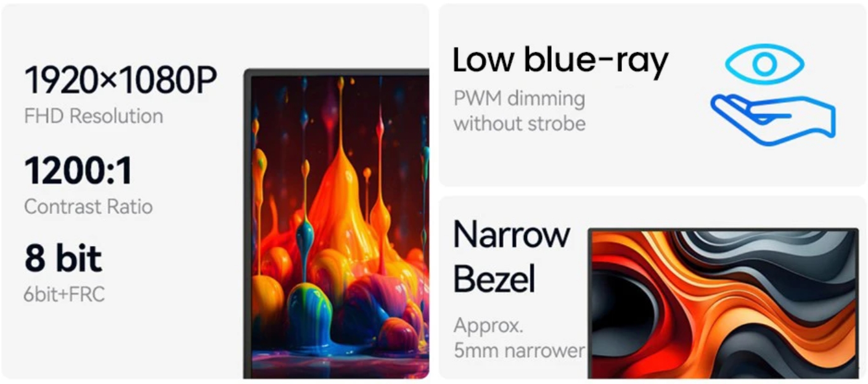Select the Narrow Bezel heading

pyautogui.click(x=512, y=256)
